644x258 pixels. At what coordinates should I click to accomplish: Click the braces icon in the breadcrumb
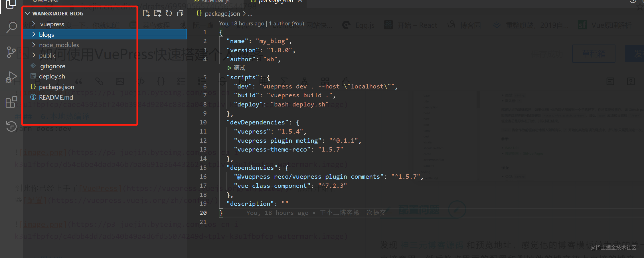199,13
